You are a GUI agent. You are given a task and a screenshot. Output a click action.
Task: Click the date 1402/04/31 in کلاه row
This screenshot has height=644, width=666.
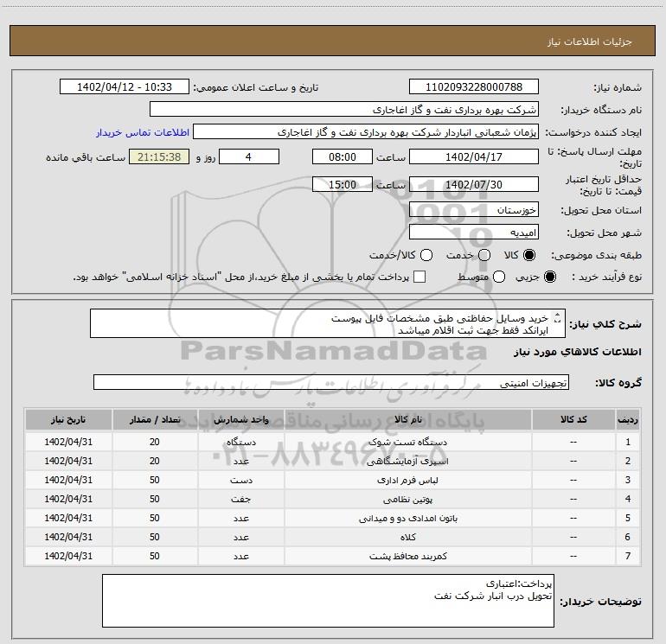coord(68,537)
